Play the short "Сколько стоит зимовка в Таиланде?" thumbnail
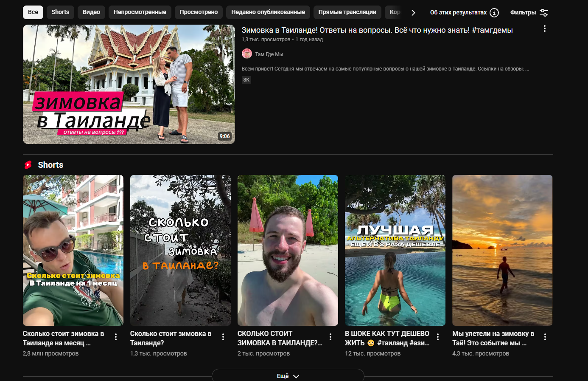The width and height of the screenshot is (588, 381). [180, 250]
